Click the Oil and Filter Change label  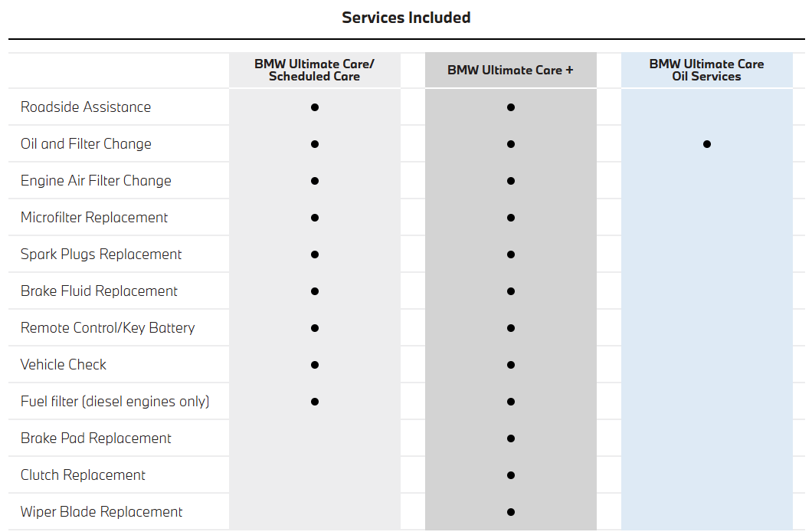(86, 144)
